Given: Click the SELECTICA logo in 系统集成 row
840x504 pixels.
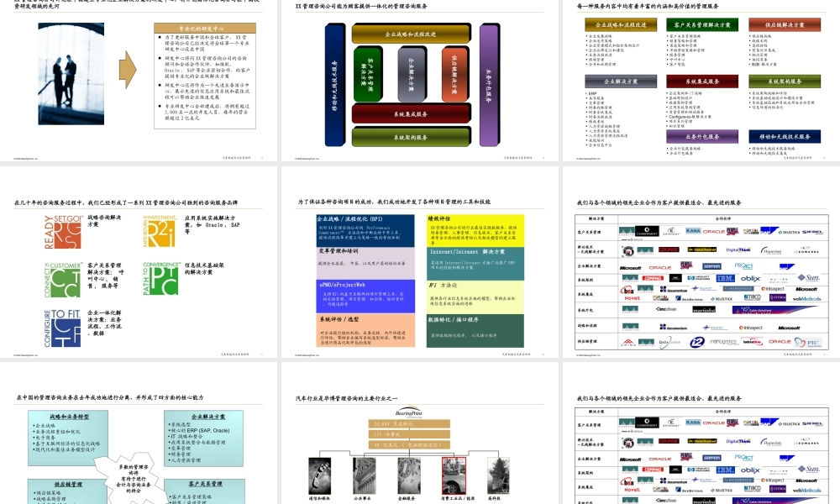Looking at the screenshot, I should pyautogui.click(x=723, y=298).
